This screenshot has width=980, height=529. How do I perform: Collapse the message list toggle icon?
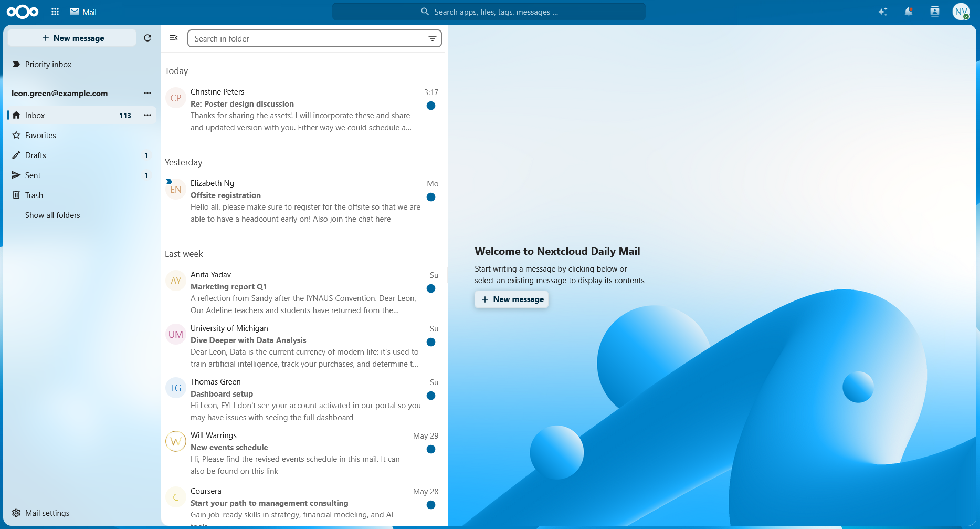click(174, 38)
